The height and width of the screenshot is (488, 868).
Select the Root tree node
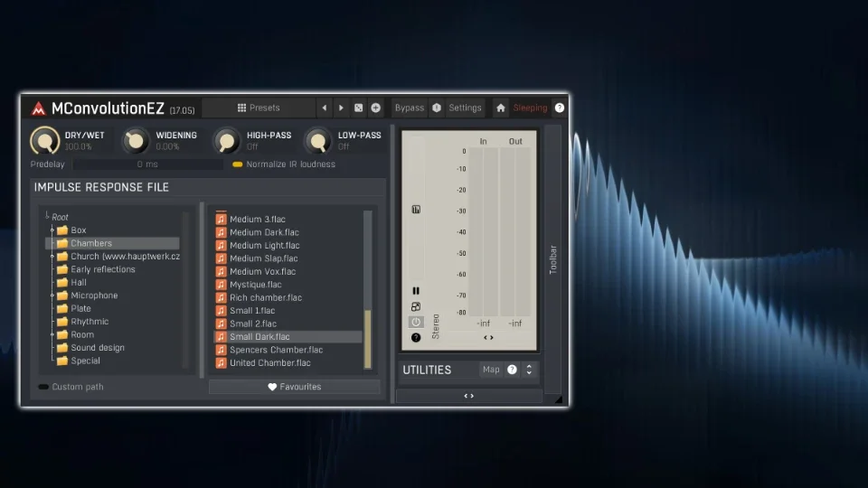(x=60, y=217)
